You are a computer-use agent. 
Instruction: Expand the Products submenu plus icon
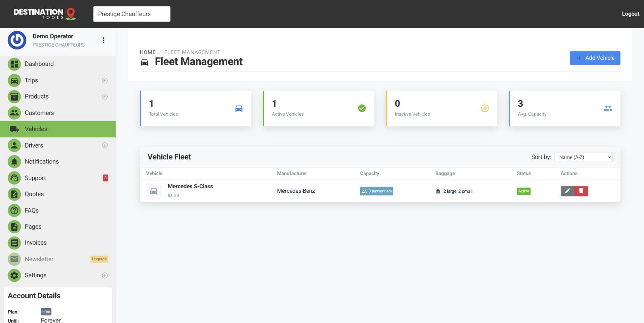pos(105,96)
